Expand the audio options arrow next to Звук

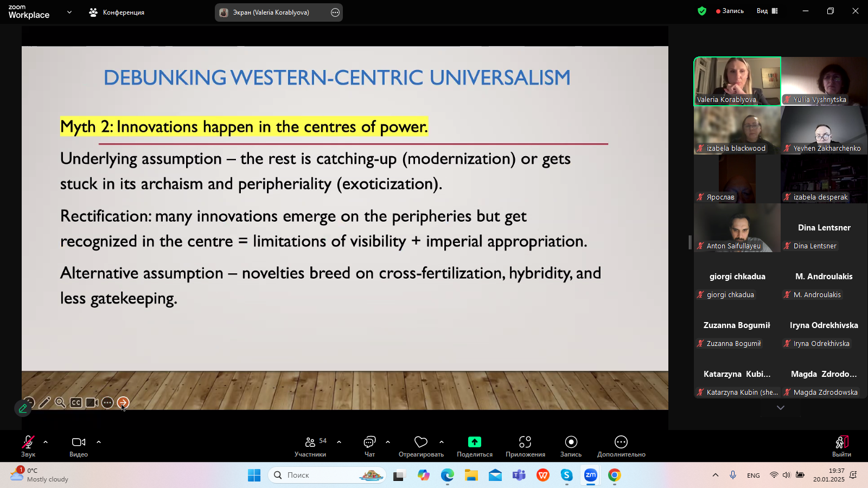(46, 442)
